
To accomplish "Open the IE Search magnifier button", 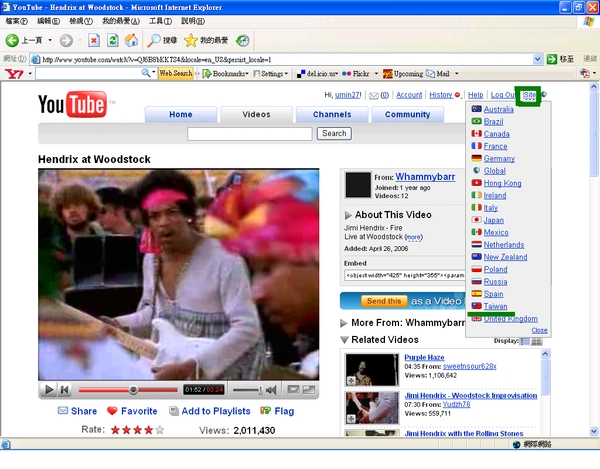I will coord(162,40).
